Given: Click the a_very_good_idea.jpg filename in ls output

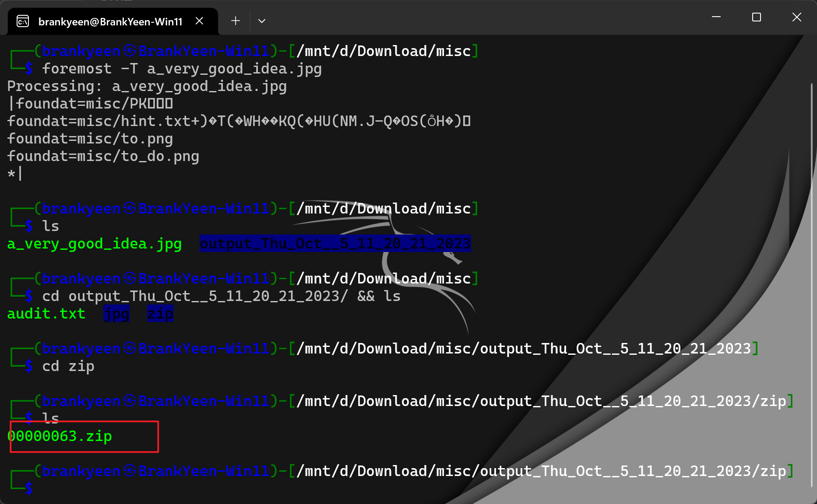Looking at the screenshot, I should 95,244.
